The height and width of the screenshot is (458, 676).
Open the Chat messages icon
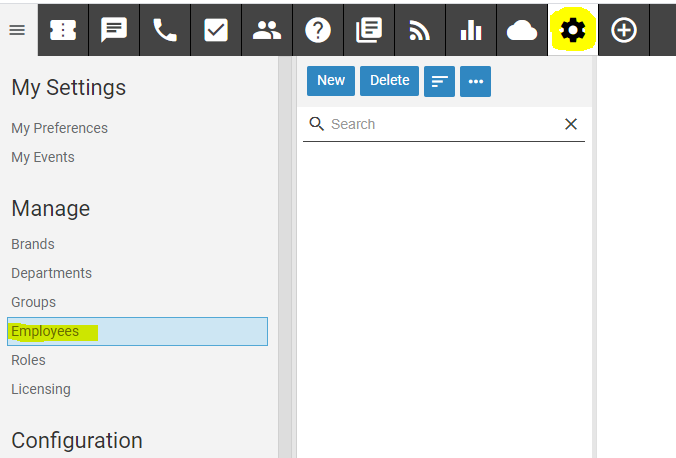click(114, 30)
